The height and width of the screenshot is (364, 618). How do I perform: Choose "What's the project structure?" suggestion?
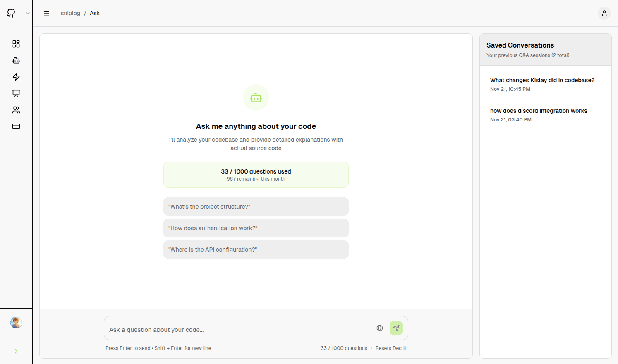(x=256, y=207)
